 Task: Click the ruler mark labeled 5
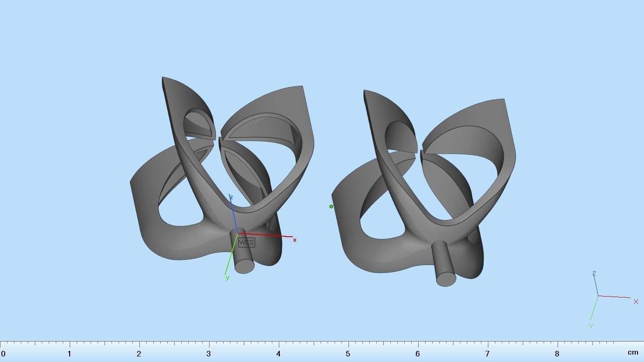[348, 354]
